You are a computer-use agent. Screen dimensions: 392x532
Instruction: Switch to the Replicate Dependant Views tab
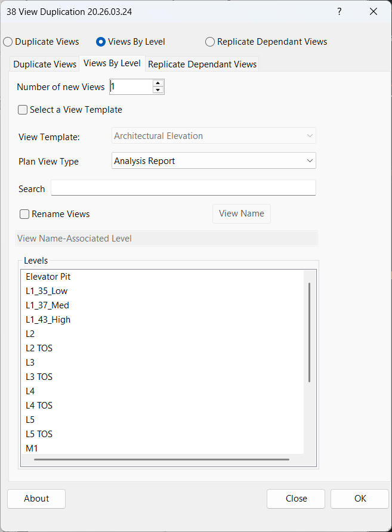click(202, 63)
